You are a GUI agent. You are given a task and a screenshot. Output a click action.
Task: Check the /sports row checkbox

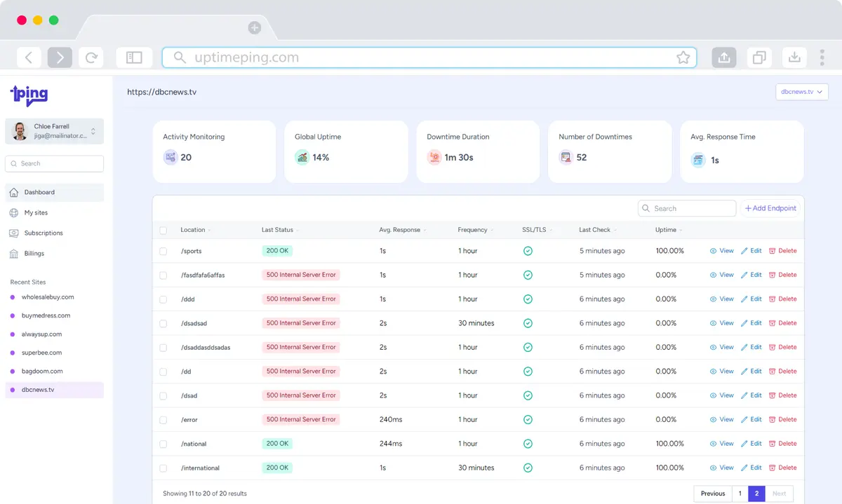coord(163,251)
